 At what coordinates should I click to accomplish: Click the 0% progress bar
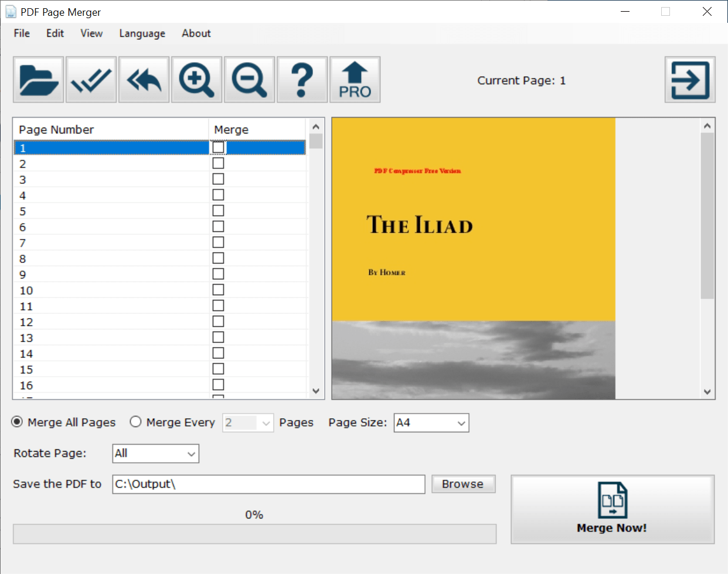(254, 534)
